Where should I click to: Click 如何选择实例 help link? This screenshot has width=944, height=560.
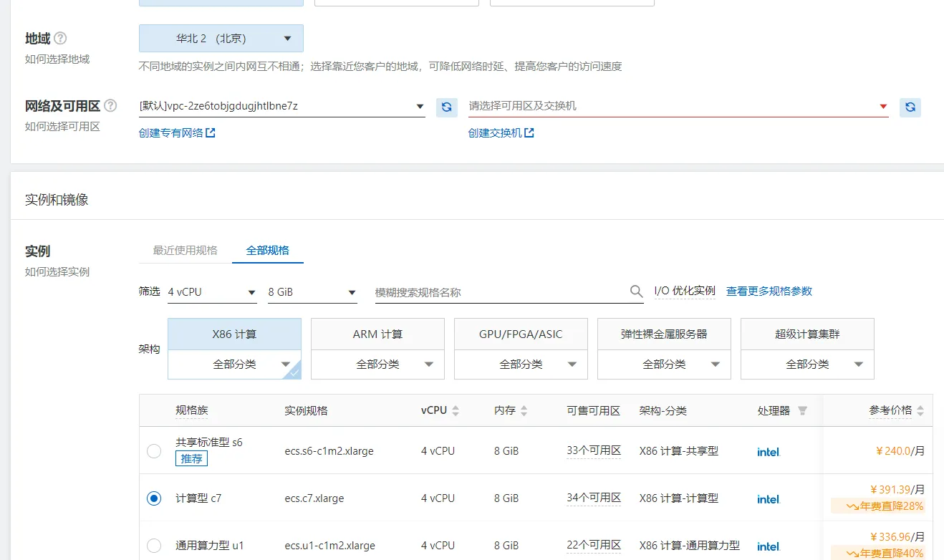(57, 272)
